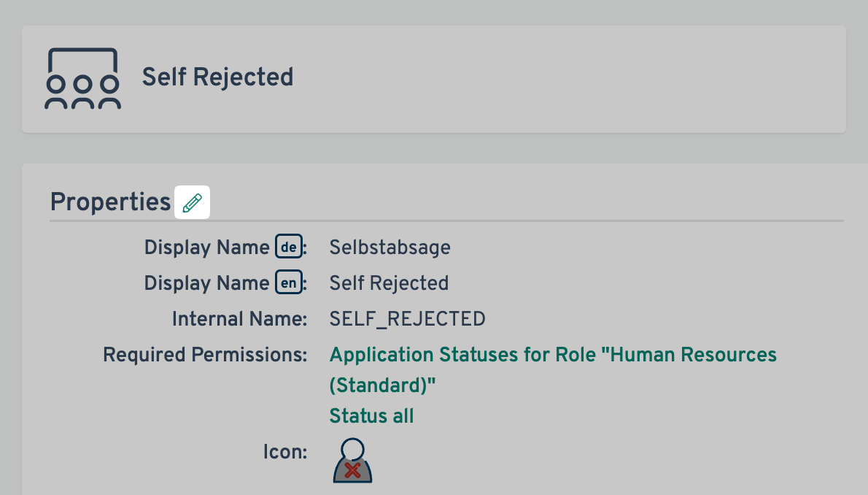
Task: Click the red X on the status icon
Action: tap(352, 471)
